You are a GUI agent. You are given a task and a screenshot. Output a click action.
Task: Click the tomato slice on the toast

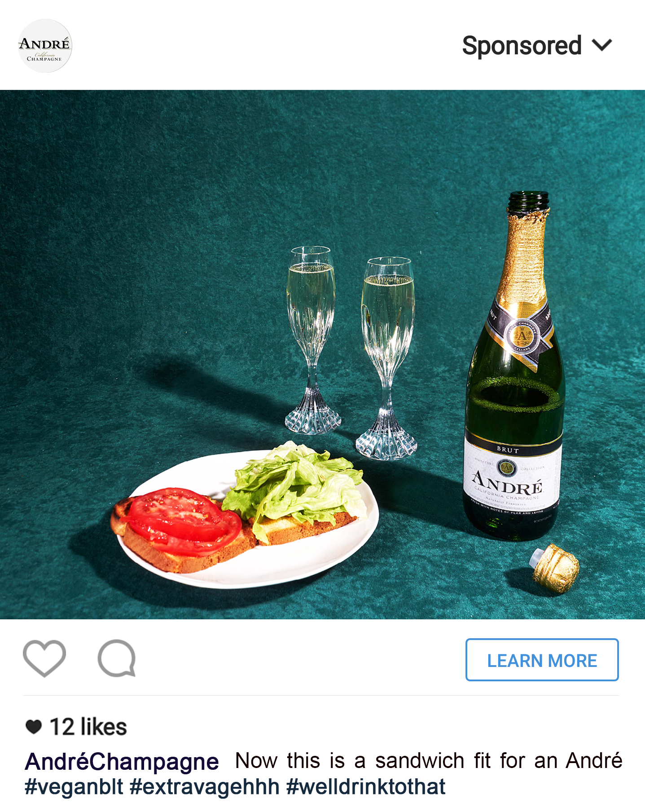coord(182,520)
